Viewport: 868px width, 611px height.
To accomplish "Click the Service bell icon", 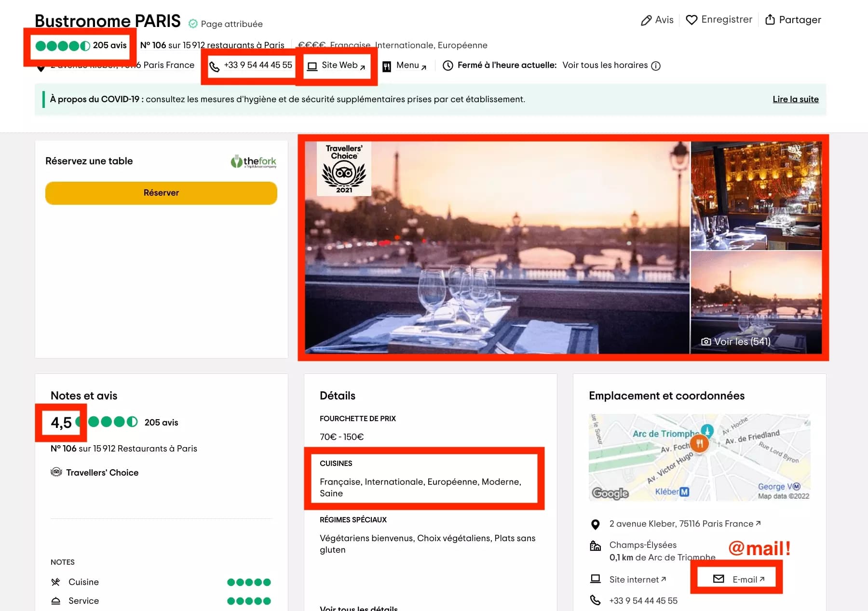I will (x=55, y=601).
